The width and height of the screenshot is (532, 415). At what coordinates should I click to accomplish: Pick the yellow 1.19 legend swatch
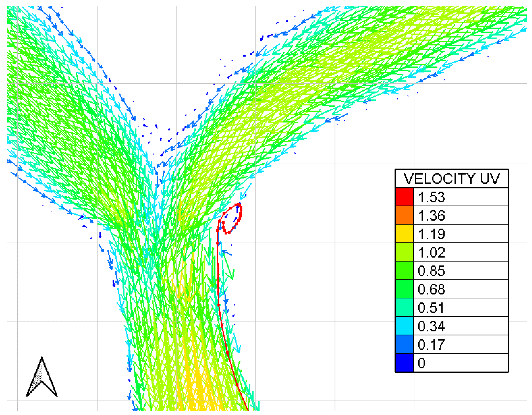point(404,234)
